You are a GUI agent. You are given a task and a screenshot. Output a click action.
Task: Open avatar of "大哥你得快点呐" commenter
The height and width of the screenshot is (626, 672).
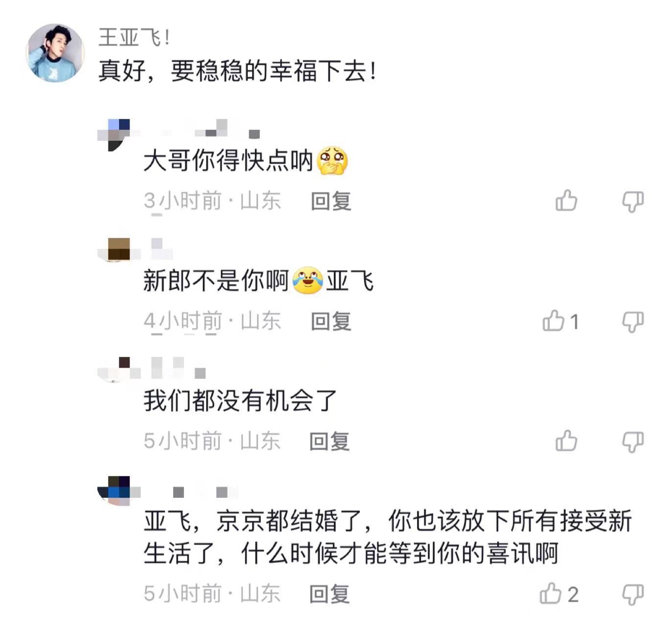(x=115, y=134)
